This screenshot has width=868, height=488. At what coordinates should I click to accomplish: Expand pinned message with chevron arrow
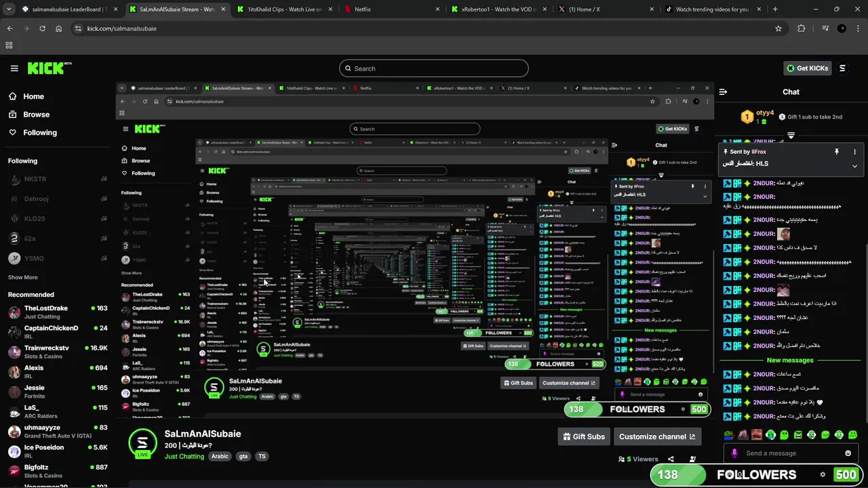tap(854, 166)
